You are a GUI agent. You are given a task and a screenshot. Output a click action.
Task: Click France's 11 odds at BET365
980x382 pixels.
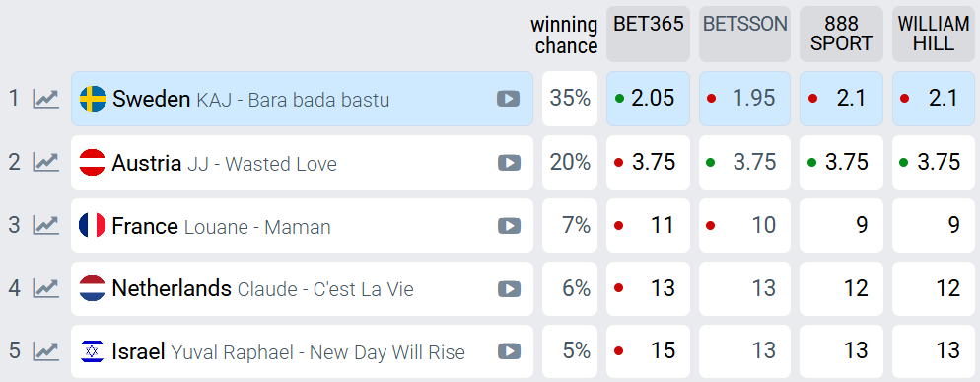pyautogui.click(x=648, y=225)
